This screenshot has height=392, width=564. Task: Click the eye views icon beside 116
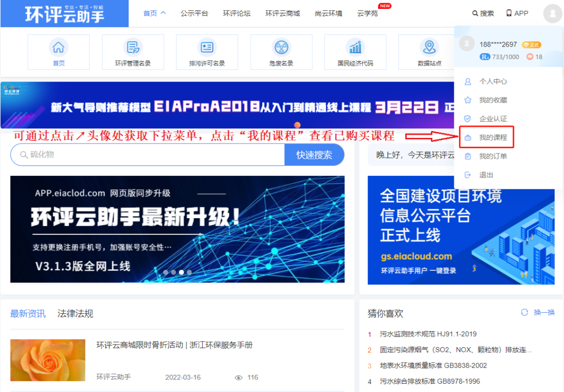click(x=238, y=377)
